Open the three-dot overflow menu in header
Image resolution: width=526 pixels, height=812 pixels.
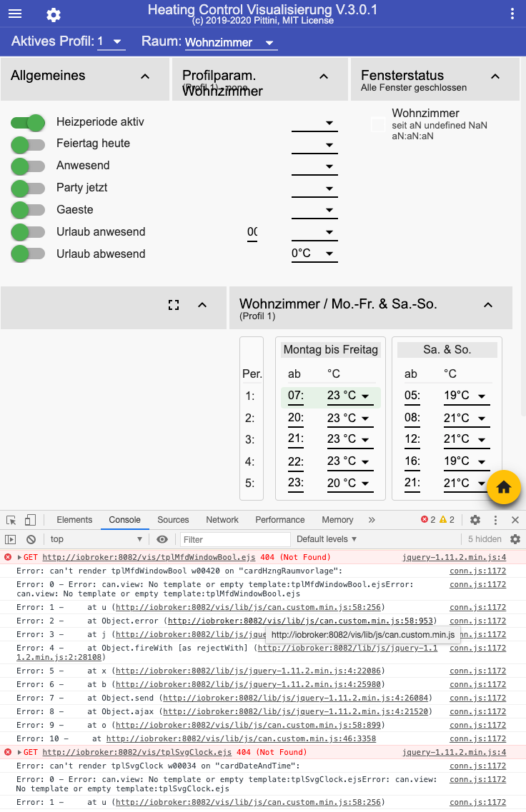click(x=512, y=14)
